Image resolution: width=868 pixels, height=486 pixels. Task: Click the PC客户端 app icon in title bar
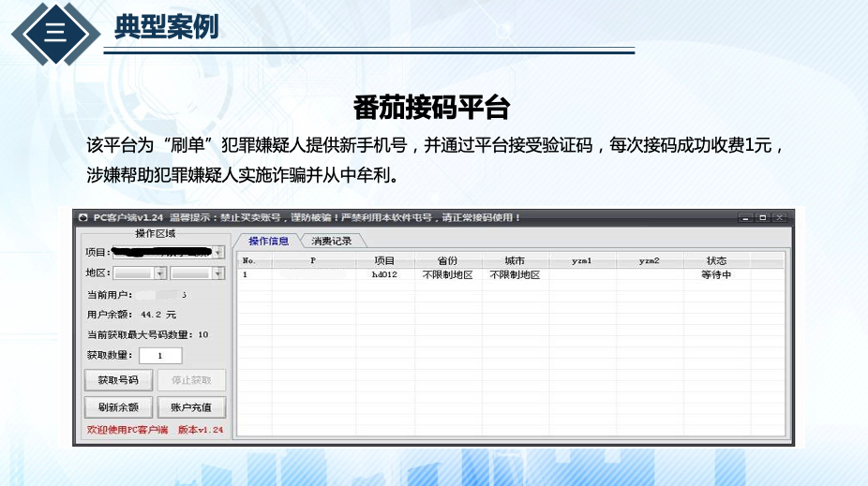82,217
